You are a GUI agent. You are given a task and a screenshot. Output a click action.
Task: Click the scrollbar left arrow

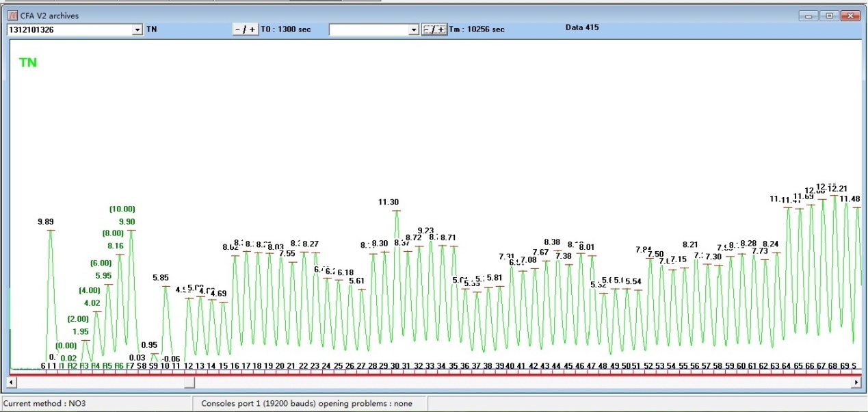[x=11, y=383]
